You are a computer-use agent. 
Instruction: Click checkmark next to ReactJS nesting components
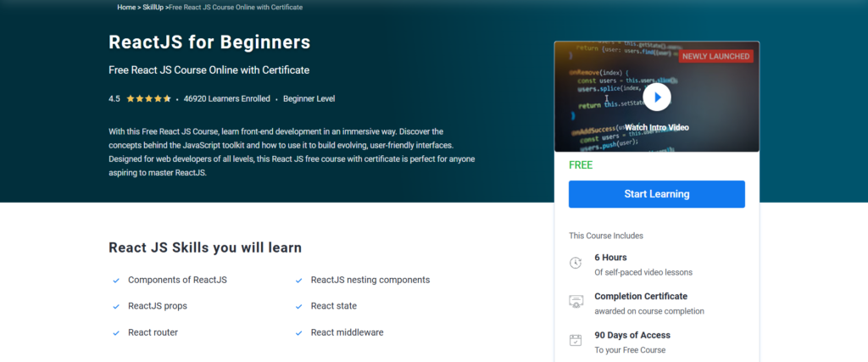coord(299,281)
